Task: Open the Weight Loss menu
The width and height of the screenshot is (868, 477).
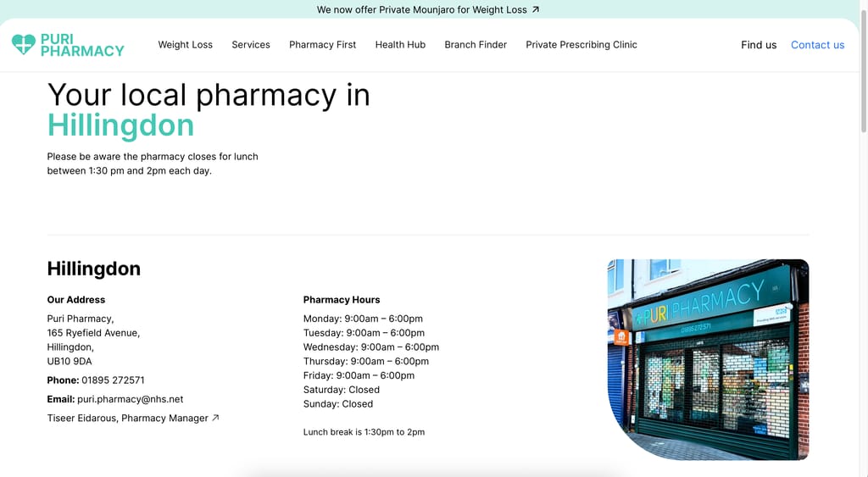Action: (186, 45)
